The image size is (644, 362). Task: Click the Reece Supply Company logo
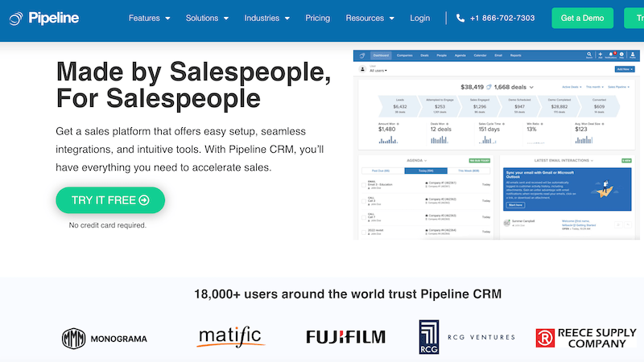click(586, 338)
